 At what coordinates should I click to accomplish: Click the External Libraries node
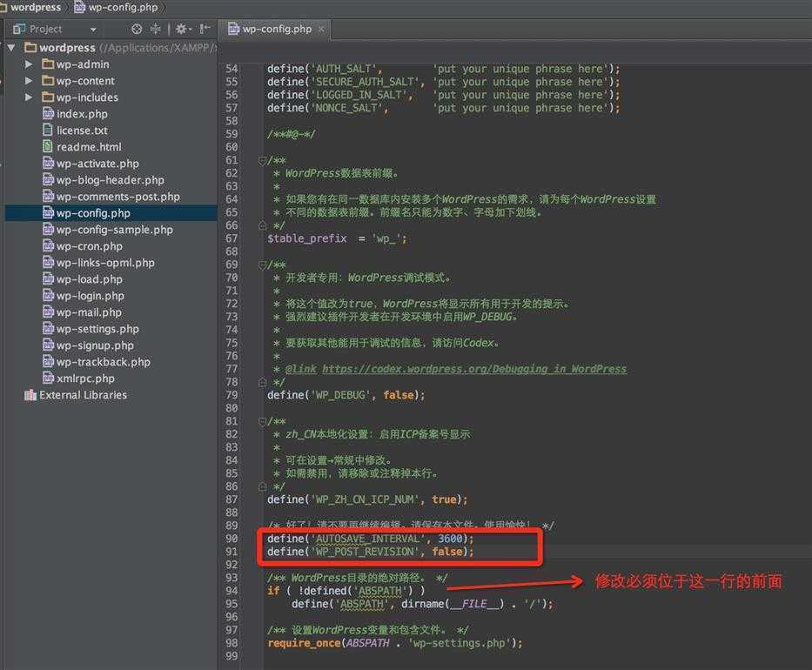[83, 395]
